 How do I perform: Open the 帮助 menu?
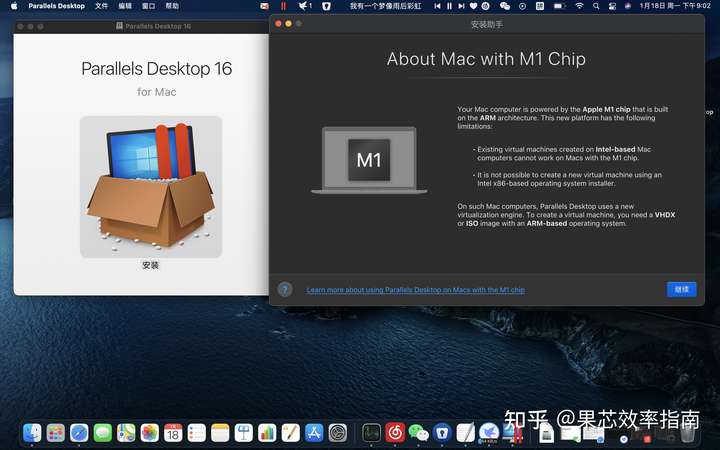tap(172, 6)
